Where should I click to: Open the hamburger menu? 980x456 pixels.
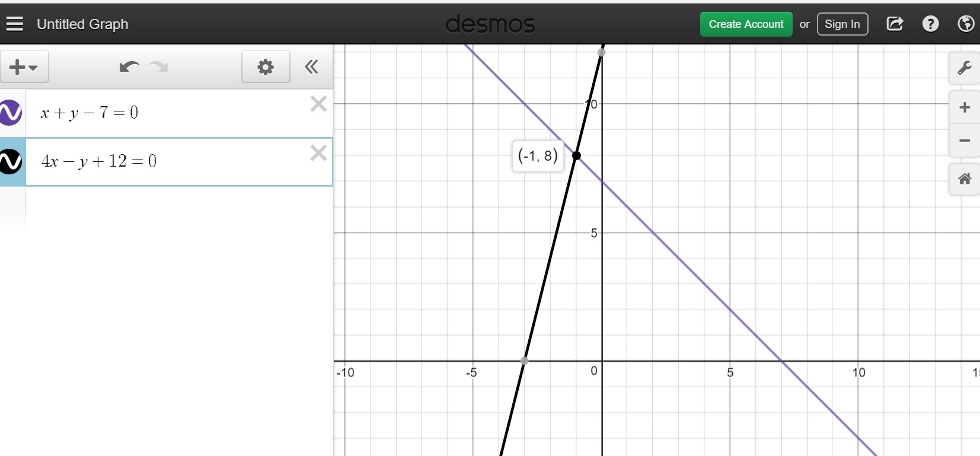pyautogui.click(x=15, y=24)
